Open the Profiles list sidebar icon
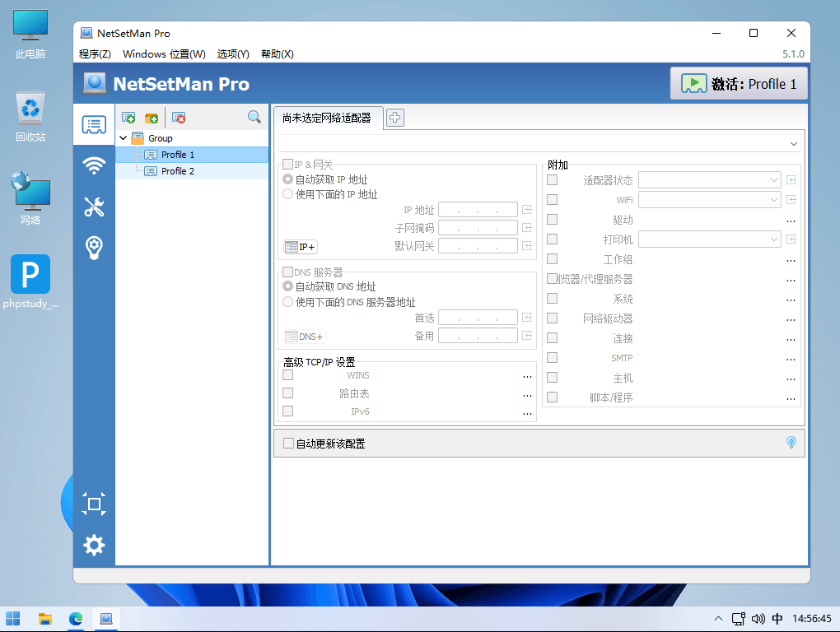The image size is (840, 632). (x=94, y=125)
